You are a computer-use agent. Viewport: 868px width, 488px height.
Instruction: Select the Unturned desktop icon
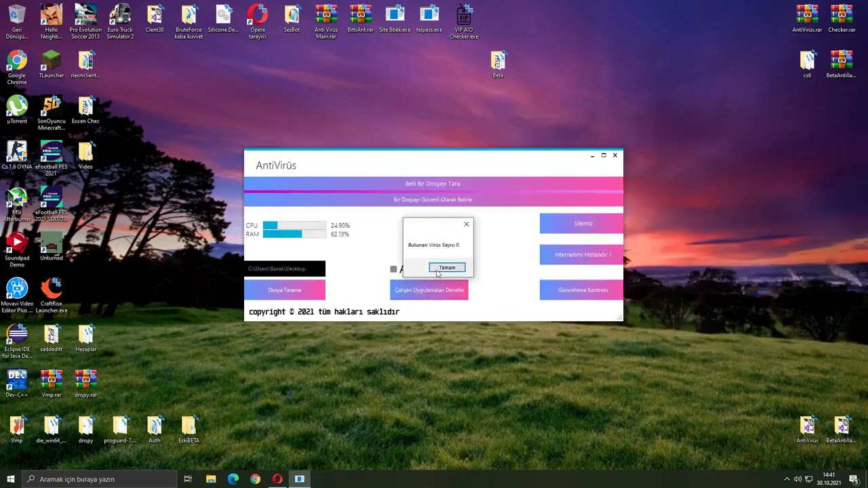[x=52, y=247]
